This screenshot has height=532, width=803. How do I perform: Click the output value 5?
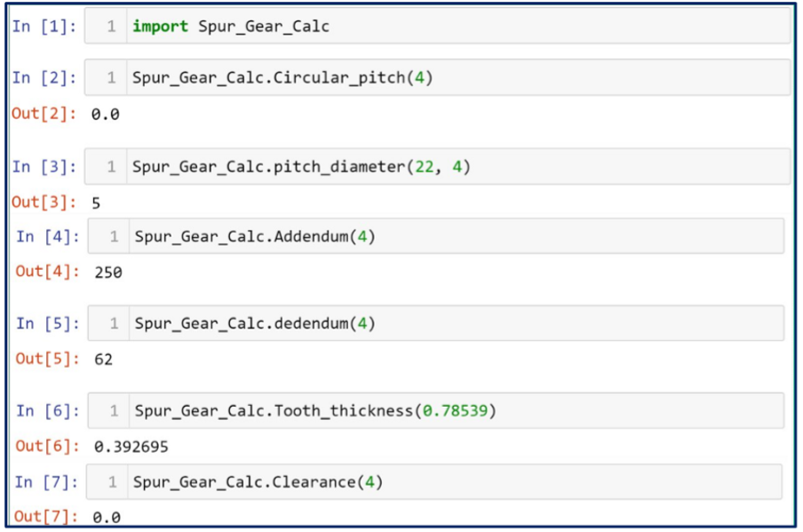click(96, 203)
